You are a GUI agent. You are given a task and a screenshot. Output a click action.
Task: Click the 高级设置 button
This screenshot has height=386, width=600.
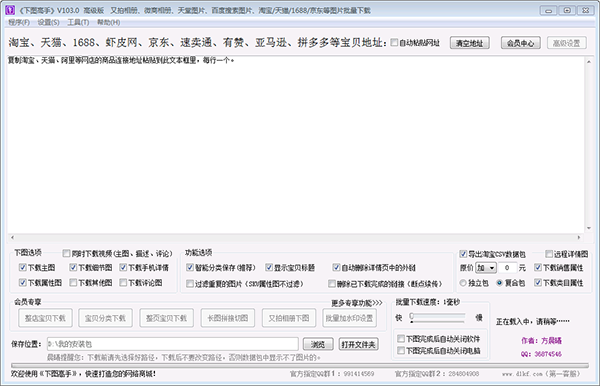(x=566, y=43)
